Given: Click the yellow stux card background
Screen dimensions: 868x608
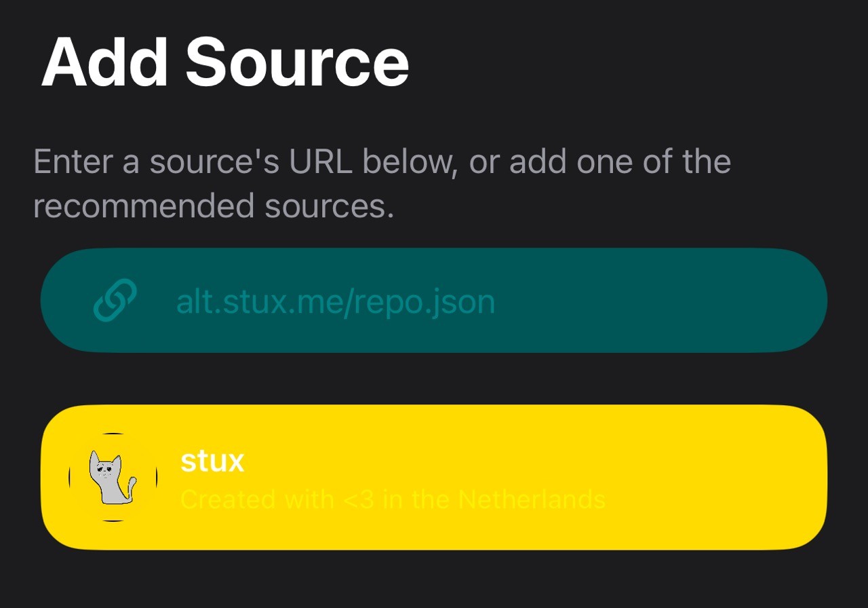Looking at the screenshot, I should click(x=434, y=478).
